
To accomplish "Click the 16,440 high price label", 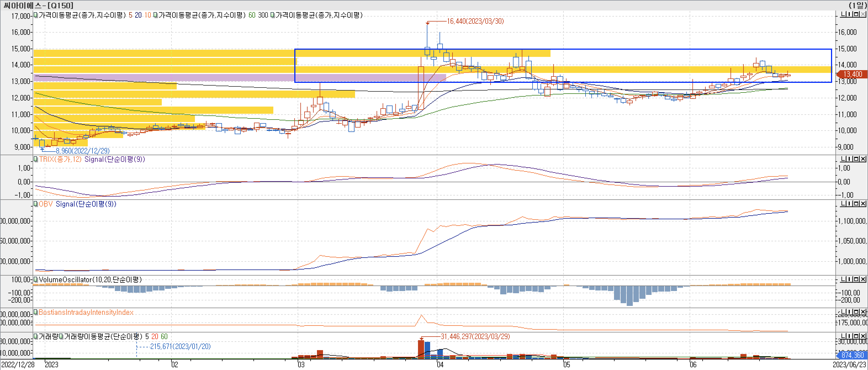I will click(475, 21).
